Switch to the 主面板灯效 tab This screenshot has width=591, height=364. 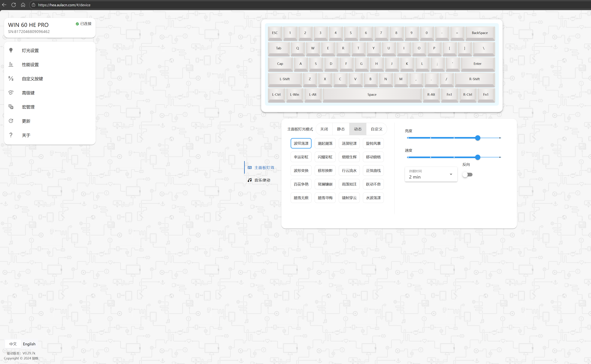(x=264, y=168)
